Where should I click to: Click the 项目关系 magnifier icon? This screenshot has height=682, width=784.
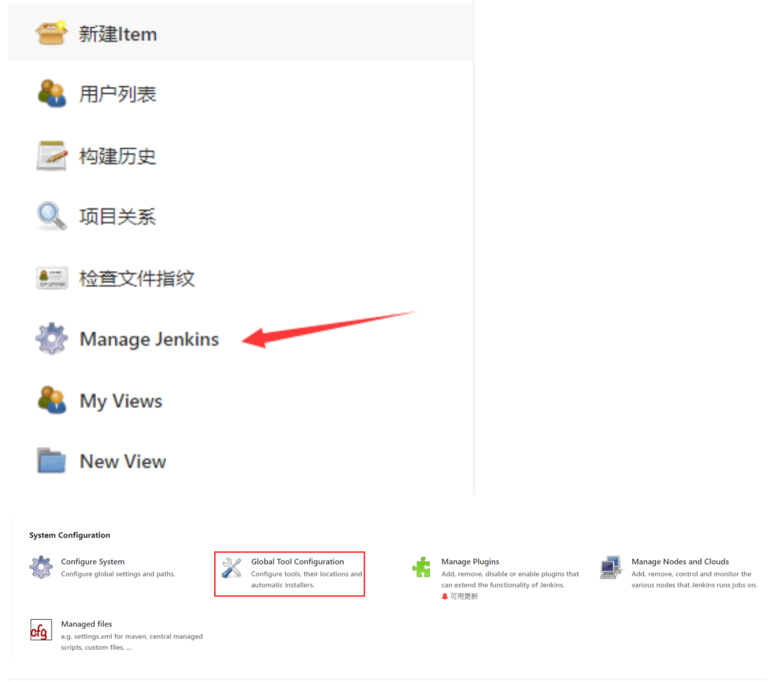click(51, 216)
